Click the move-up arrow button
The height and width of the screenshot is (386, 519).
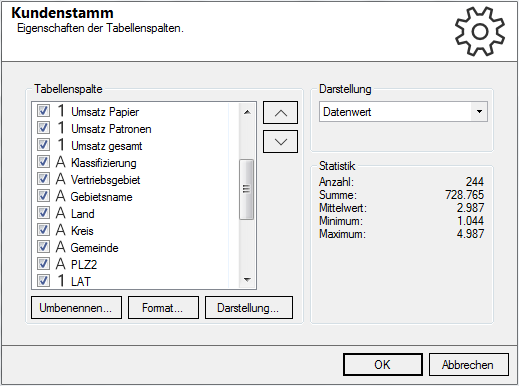280,113
